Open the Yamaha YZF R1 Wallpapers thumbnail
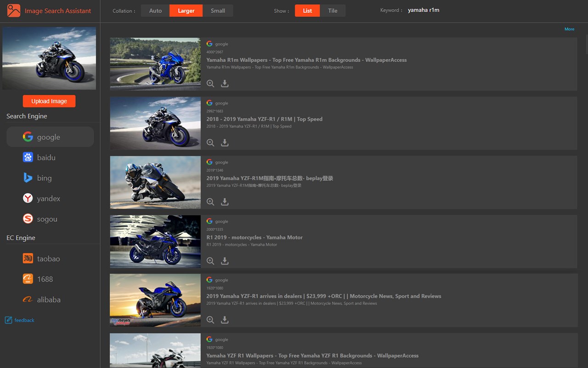Image resolution: width=588 pixels, height=368 pixels. pyautogui.click(x=155, y=351)
